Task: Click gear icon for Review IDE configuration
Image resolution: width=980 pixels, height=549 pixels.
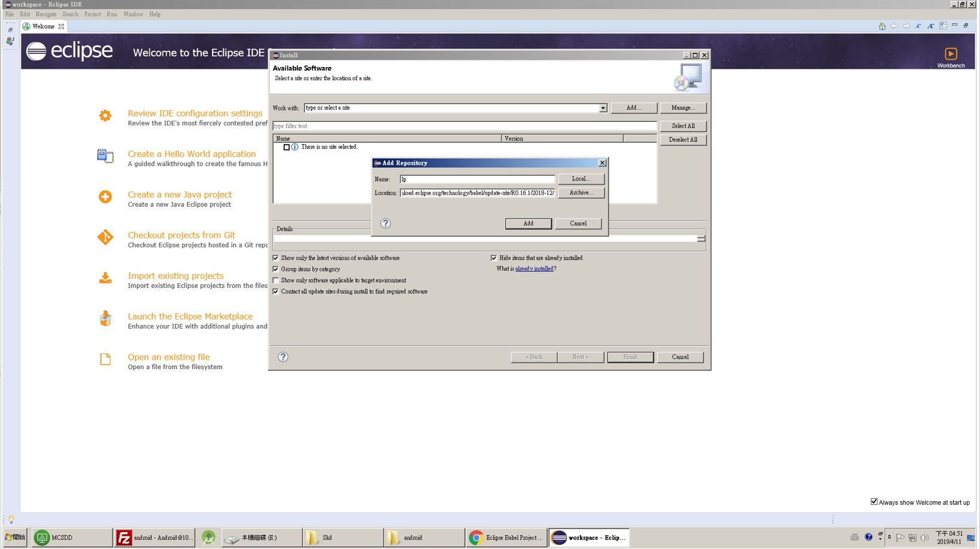Action: pyautogui.click(x=105, y=115)
